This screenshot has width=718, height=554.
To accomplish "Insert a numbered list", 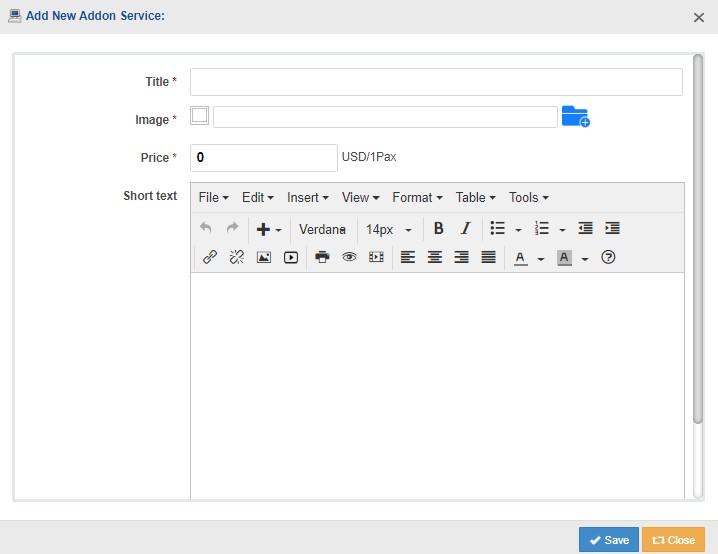I will [x=542, y=228].
